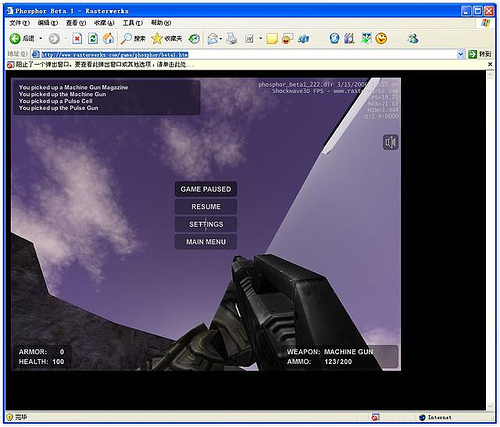Click the IE page icon in title bar
Viewport: 500px width, 427px height.
tap(10, 11)
